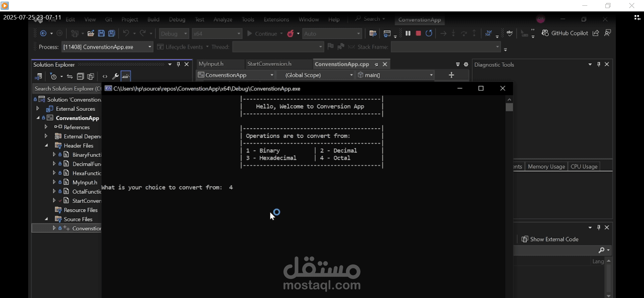This screenshot has height=298, width=644.
Task: Click the Share icon beside GitHub Copilot
Action: [596, 33]
